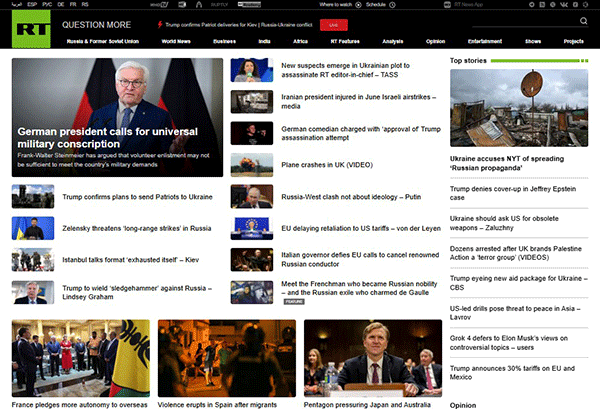The width and height of the screenshot is (600, 409).
Task: Open 'Meet the Frenchman' feature article
Action: point(359,288)
